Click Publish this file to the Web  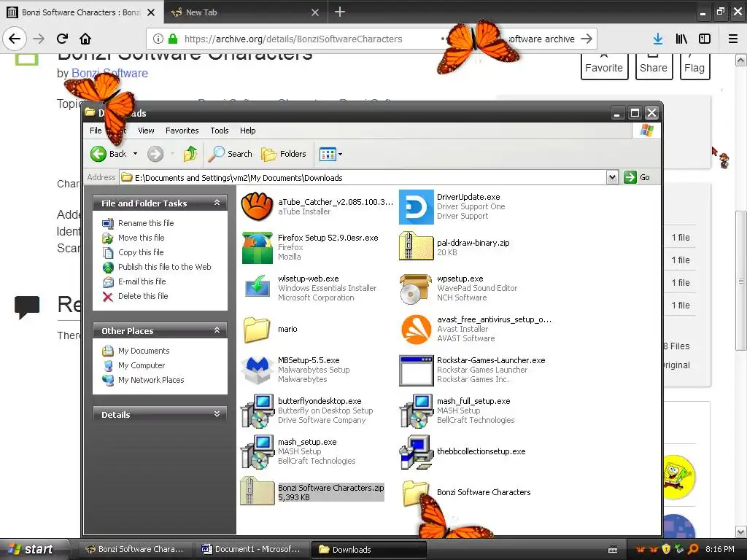164,267
